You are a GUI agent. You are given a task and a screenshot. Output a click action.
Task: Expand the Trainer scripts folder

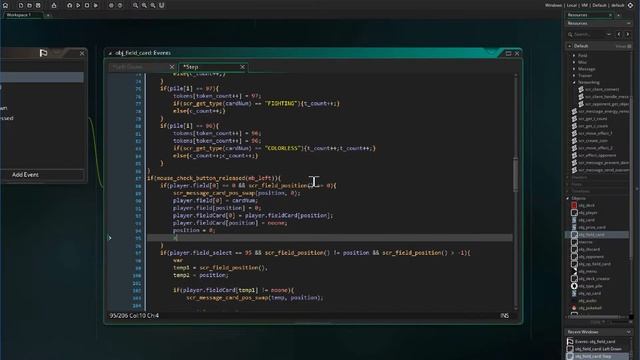574,76
